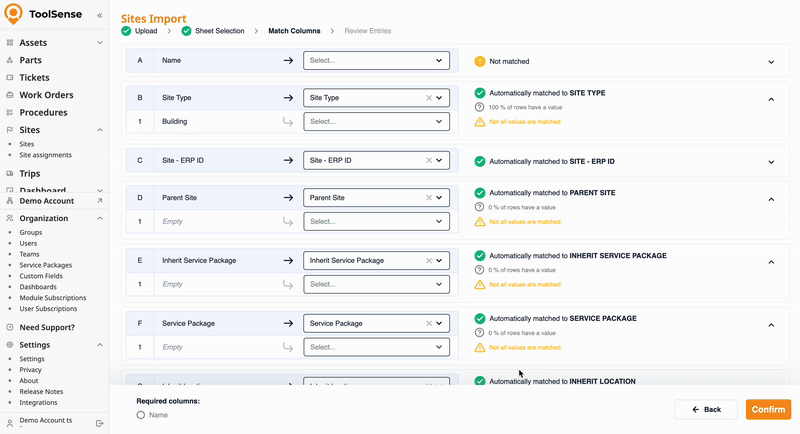Open the Name column Select dropdown
Image resolution: width=800 pixels, height=434 pixels.
click(376, 61)
